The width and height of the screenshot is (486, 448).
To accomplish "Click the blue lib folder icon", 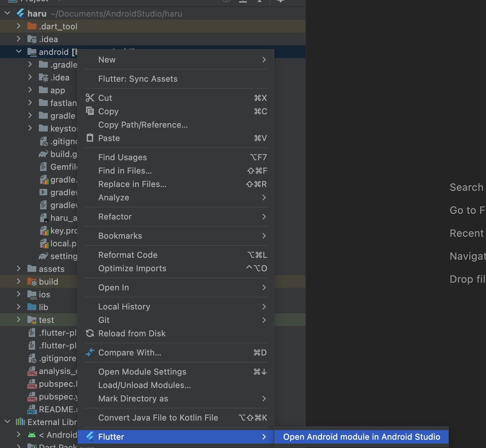I will (32, 307).
